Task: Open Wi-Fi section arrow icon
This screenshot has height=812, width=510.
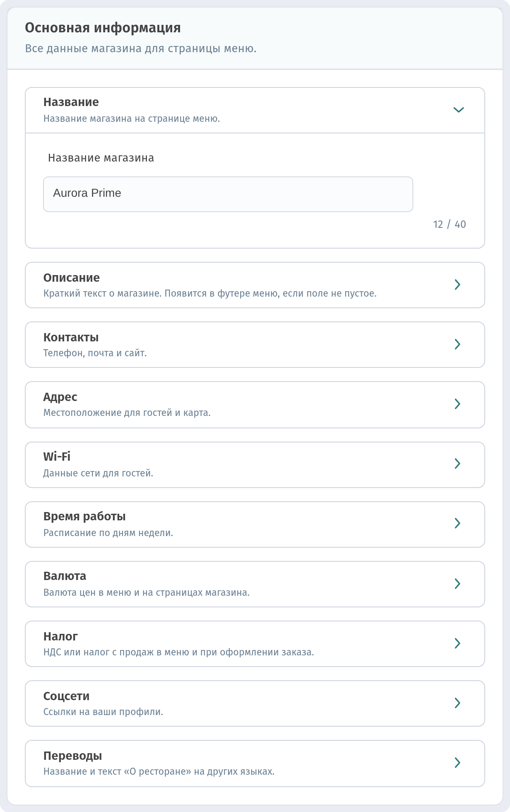Action: point(457,464)
